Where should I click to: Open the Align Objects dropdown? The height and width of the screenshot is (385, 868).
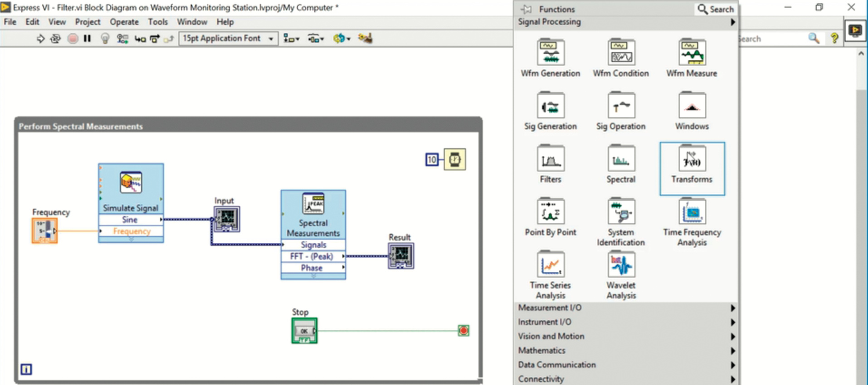click(x=291, y=38)
